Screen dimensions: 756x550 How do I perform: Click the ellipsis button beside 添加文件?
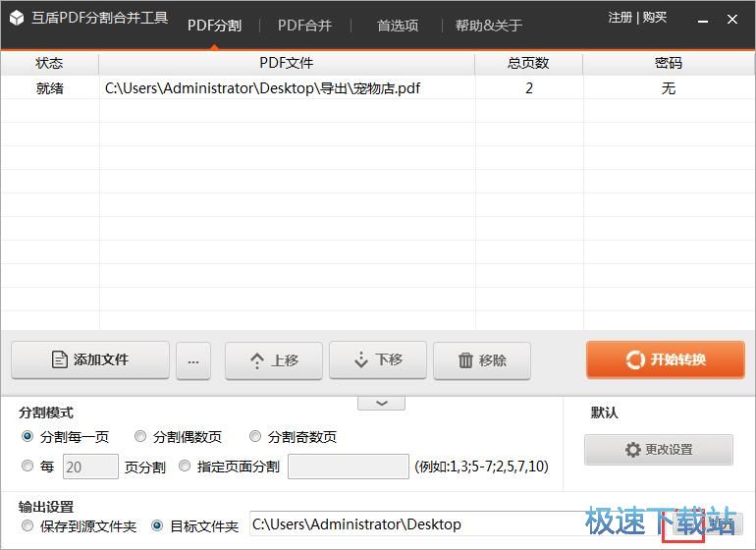(193, 360)
